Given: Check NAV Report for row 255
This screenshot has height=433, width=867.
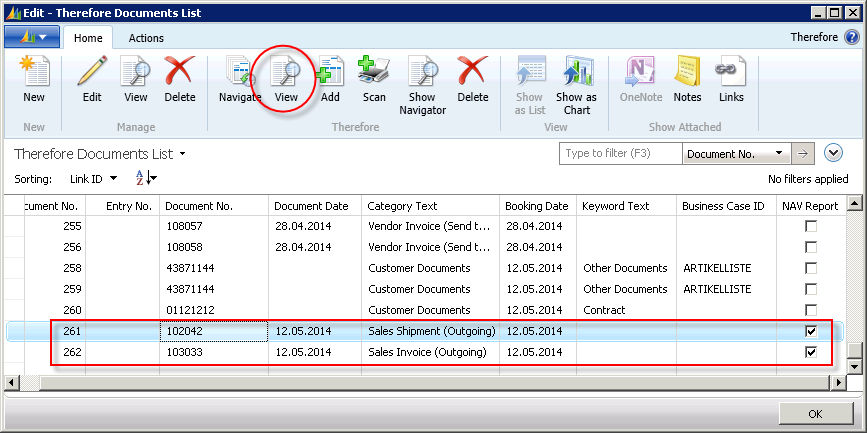Looking at the screenshot, I should tap(811, 227).
